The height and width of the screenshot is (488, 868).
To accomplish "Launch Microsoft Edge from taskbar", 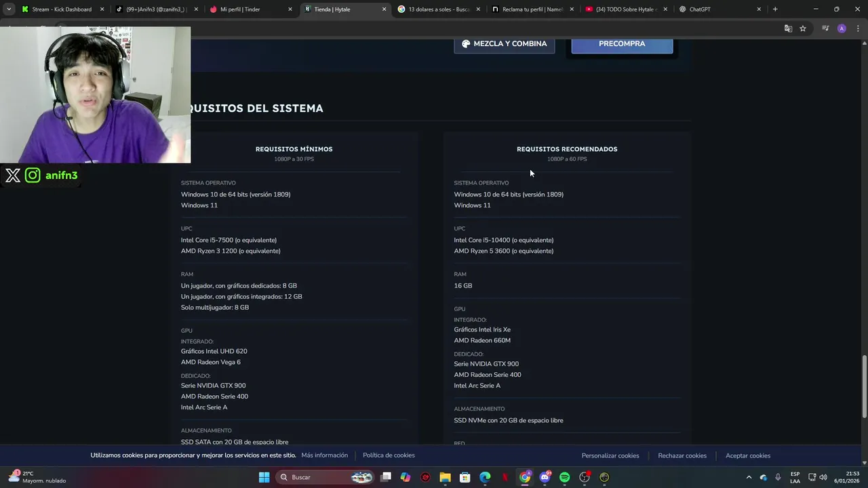I will (485, 477).
